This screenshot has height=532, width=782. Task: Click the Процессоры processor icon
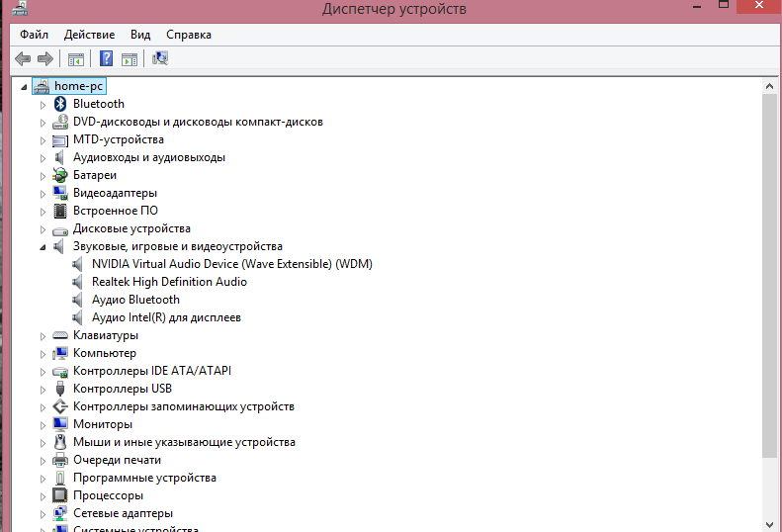[60, 495]
